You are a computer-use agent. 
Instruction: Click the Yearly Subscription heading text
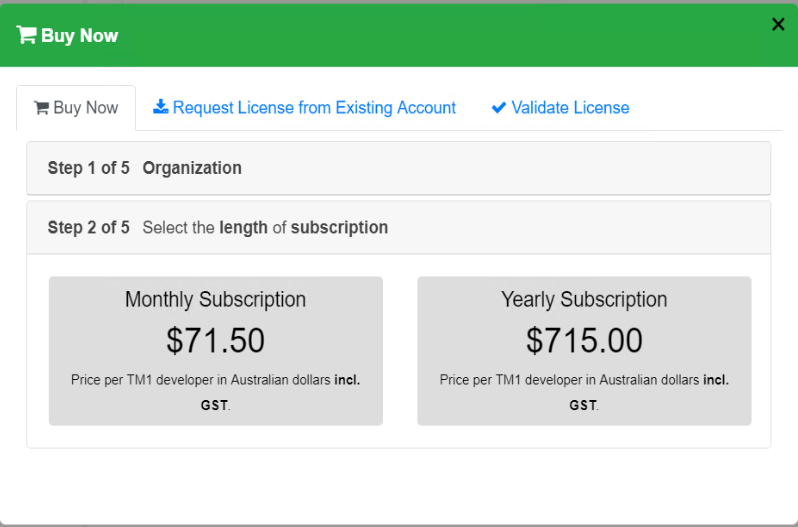584,300
